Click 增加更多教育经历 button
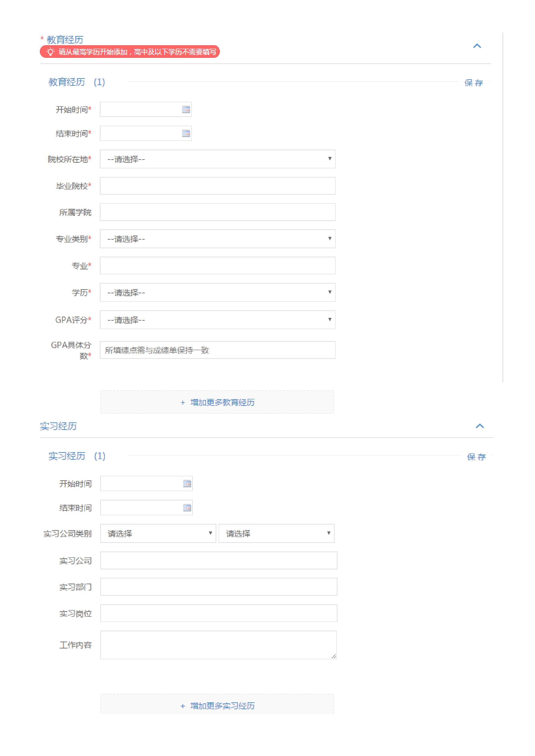 pyautogui.click(x=217, y=402)
